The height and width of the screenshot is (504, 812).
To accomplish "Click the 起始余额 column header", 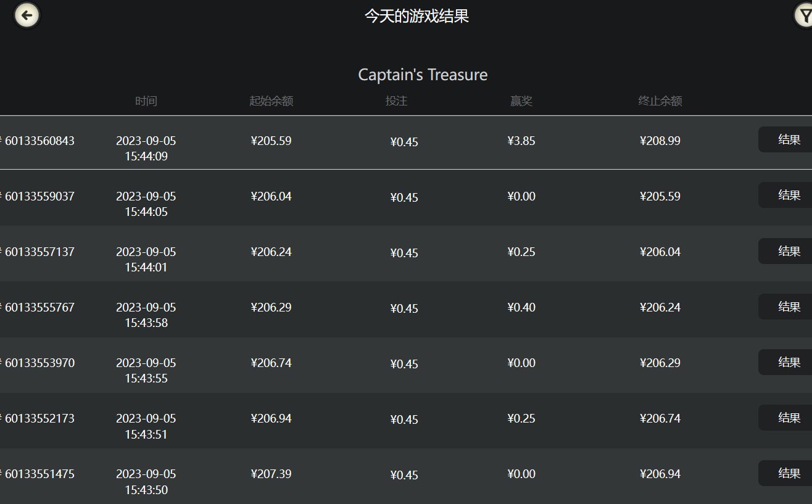I will [271, 101].
